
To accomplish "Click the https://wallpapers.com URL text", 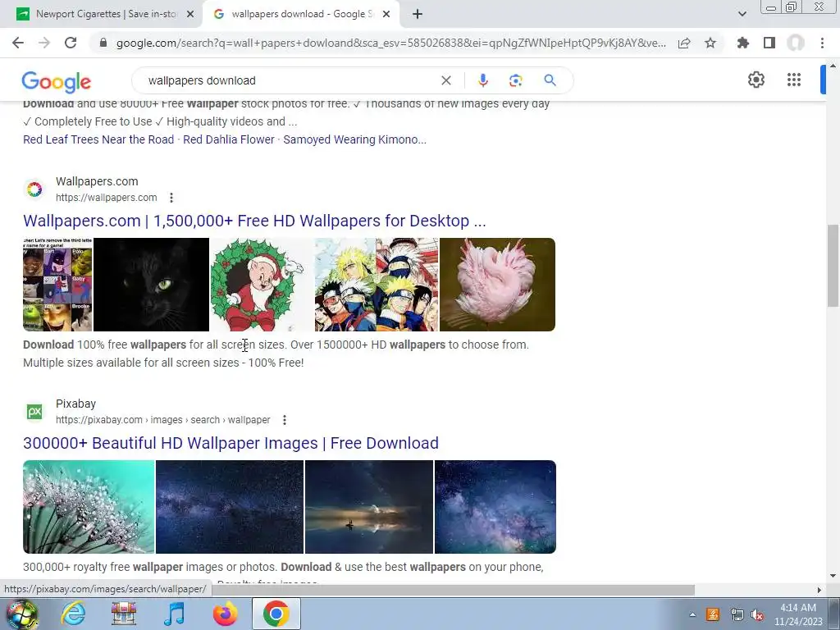I will (107, 198).
